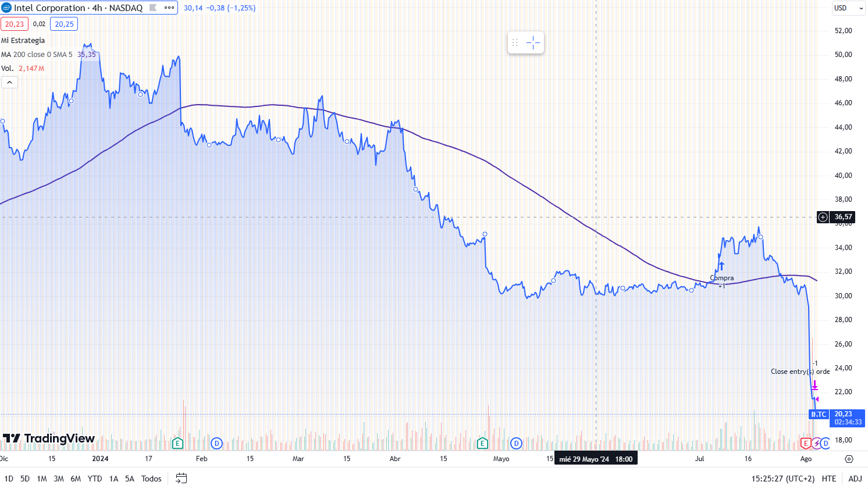Toggle ADJ dividend adjustment
The width and height of the screenshot is (868, 489).
[x=855, y=479]
